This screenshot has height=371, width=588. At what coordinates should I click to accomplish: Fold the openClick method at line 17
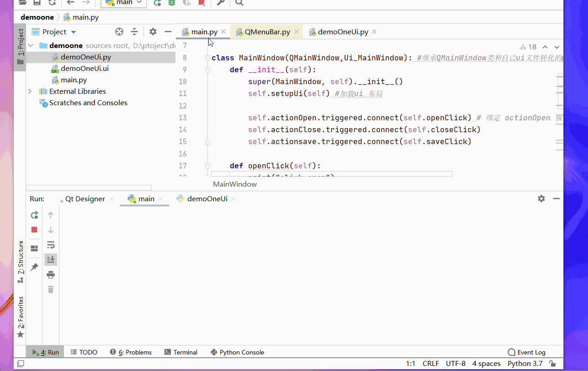pyautogui.click(x=207, y=166)
